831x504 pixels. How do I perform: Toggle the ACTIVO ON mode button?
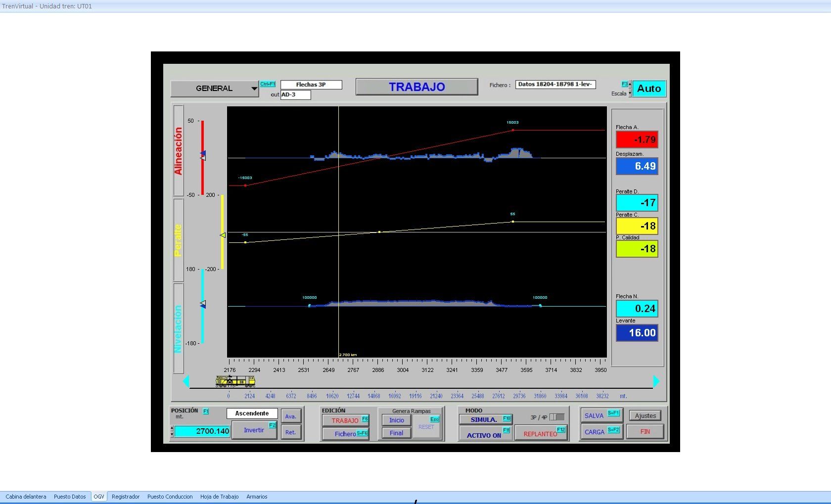(x=485, y=435)
